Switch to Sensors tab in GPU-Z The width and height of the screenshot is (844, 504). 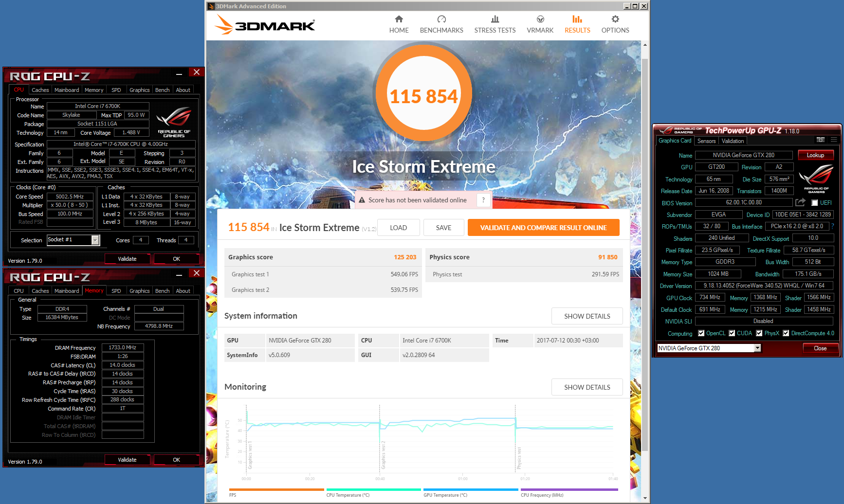[706, 141]
